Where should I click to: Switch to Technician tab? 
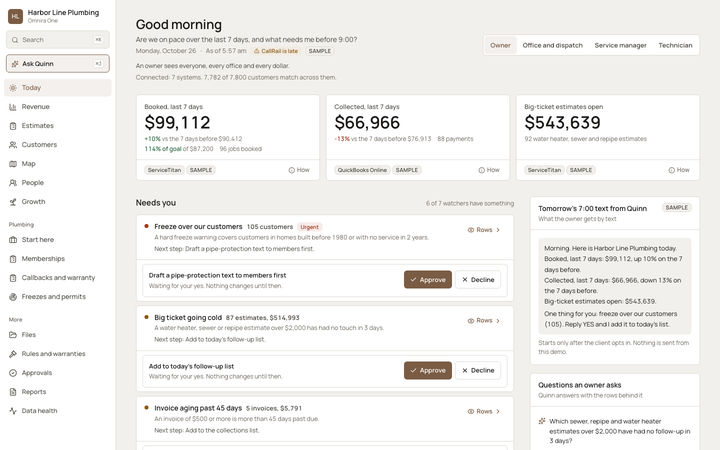[675, 45]
